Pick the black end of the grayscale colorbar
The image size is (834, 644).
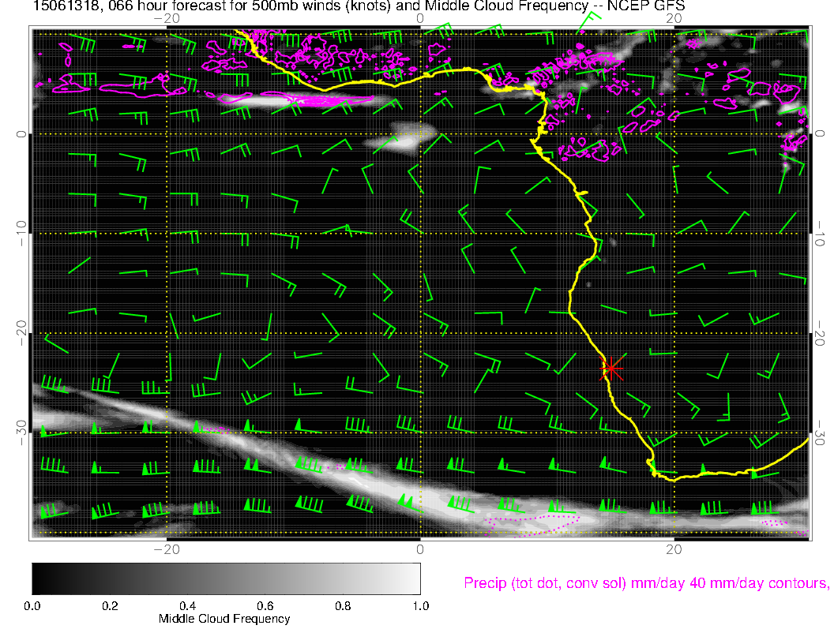(37, 578)
